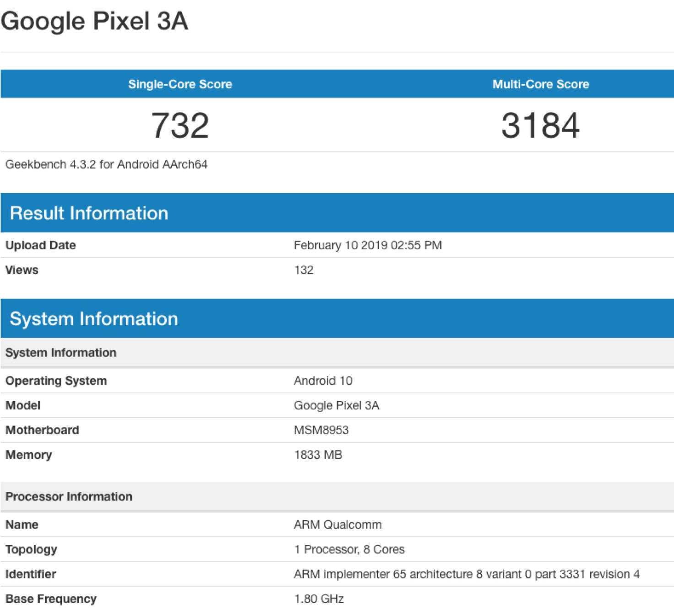The image size is (674, 616).
Task: Select the Single-Core Score column header
Action: click(x=180, y=84)
